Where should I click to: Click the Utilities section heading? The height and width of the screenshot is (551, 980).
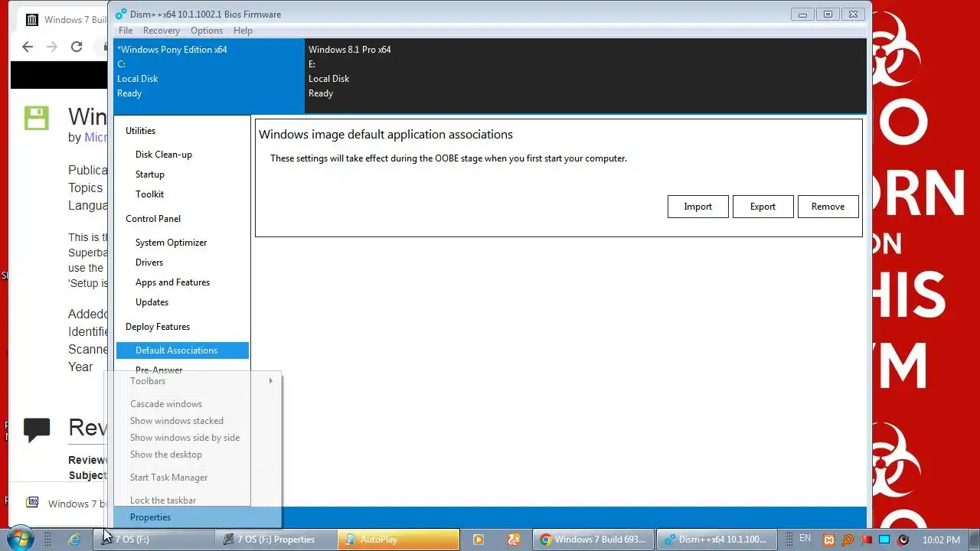tap(141, 131)
